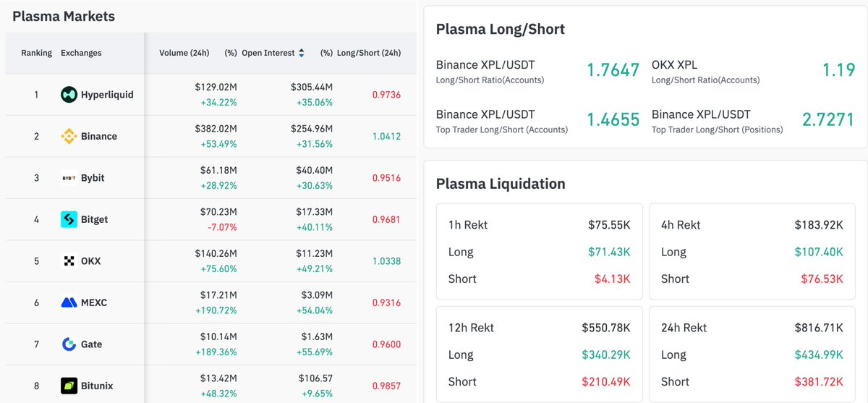Select 1h short liquidation $4.13K
The width and height of the screenshot is (868, 403).
tap(612, 279)
